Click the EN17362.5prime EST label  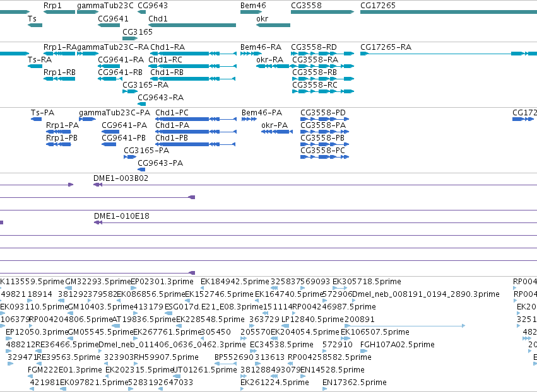(x=355, y=382)
